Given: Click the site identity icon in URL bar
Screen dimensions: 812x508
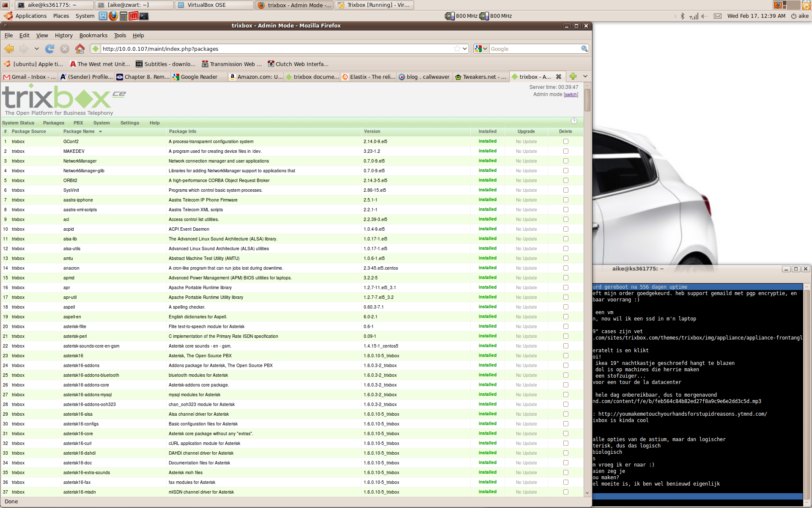Looking at the screenshot, I should point(96,49).
